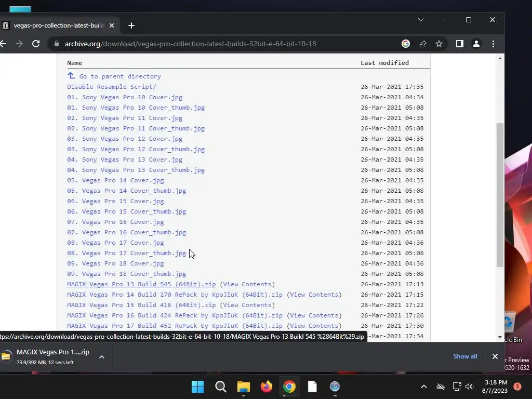Open Chrome profile menu

click(x=476, y=44)
